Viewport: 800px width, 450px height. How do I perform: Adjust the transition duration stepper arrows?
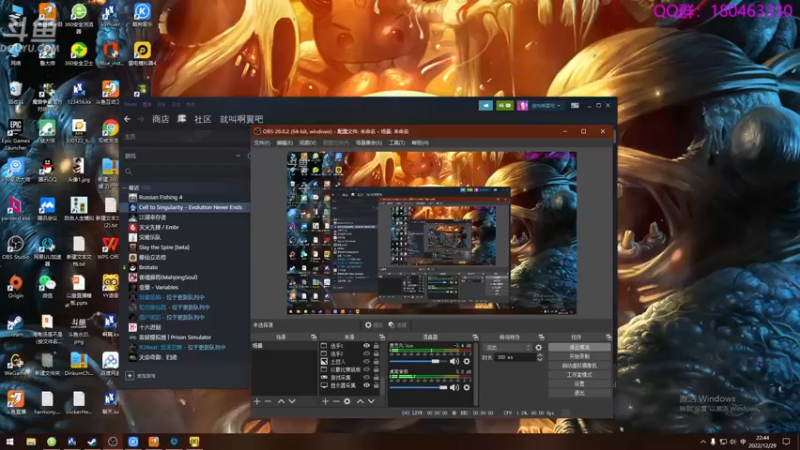click(540, 358)
